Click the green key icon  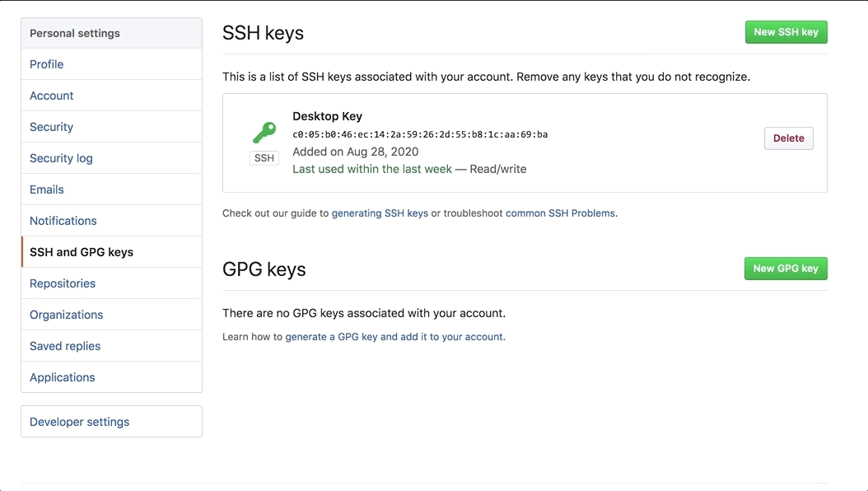[x=264, y=132]
